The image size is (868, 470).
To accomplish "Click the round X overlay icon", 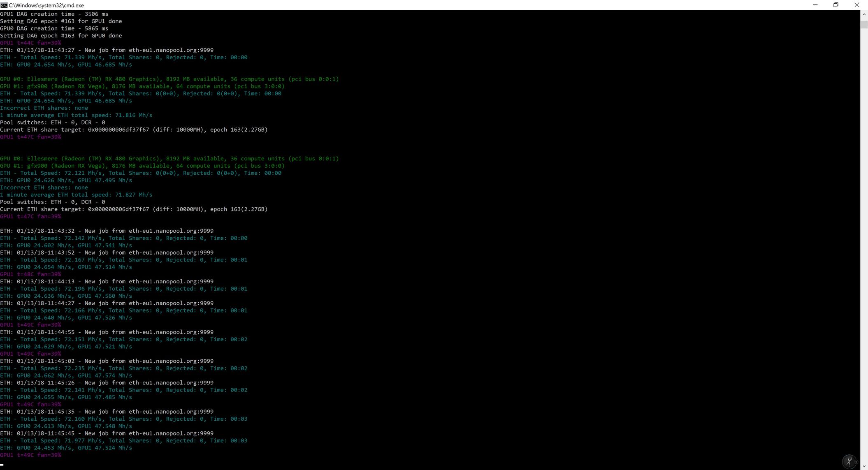I will 848,461.
